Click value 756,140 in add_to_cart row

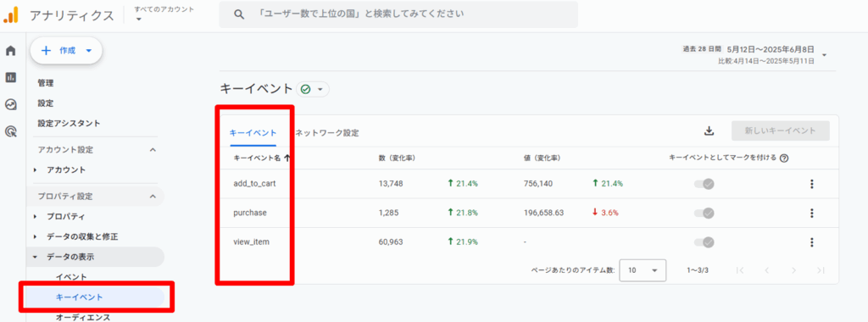(537, 184)
